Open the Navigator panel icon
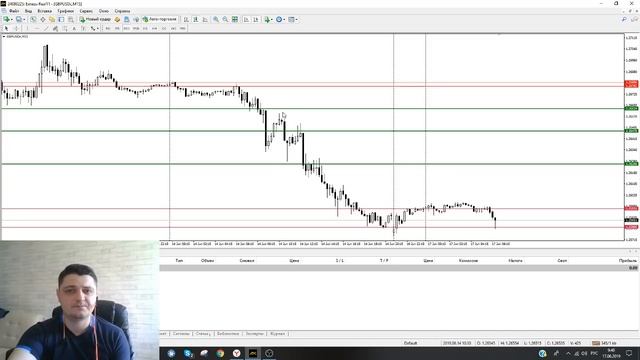Screen dimensions: 640x360 click(52, 19)
